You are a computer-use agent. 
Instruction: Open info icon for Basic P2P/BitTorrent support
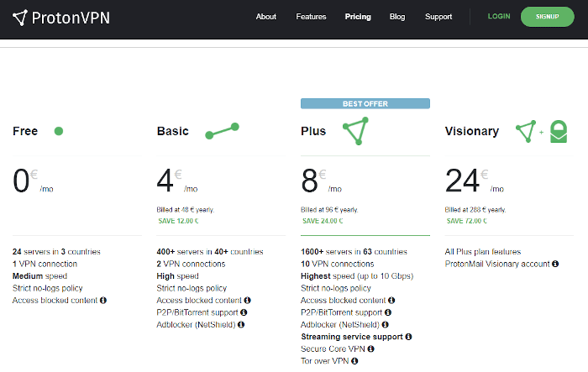(x=244, y=312)
